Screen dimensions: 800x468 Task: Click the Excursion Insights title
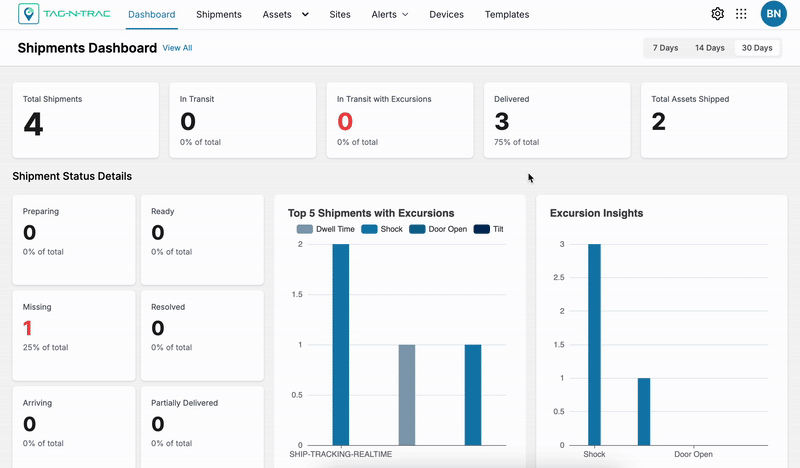[596, 213]
